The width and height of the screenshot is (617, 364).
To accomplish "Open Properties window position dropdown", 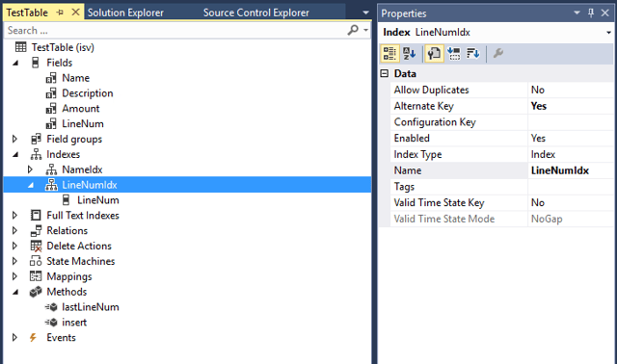I will 577,13.
